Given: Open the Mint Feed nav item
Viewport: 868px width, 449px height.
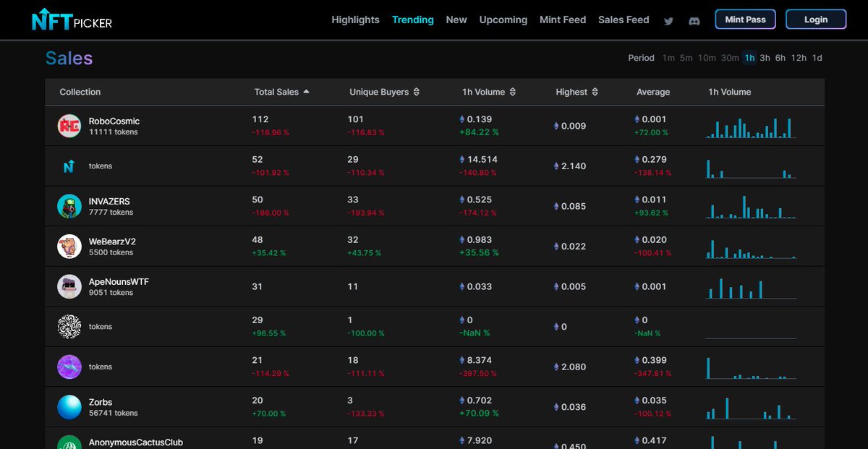Looking at the screenshot, I should pyautogui.click(x=563, y=20).
